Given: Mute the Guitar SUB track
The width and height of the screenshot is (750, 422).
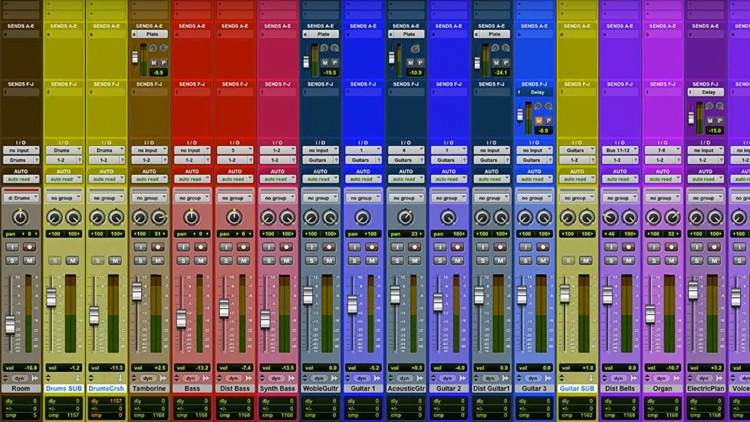Looking at the screenshot, I should [x=585, y=261].
